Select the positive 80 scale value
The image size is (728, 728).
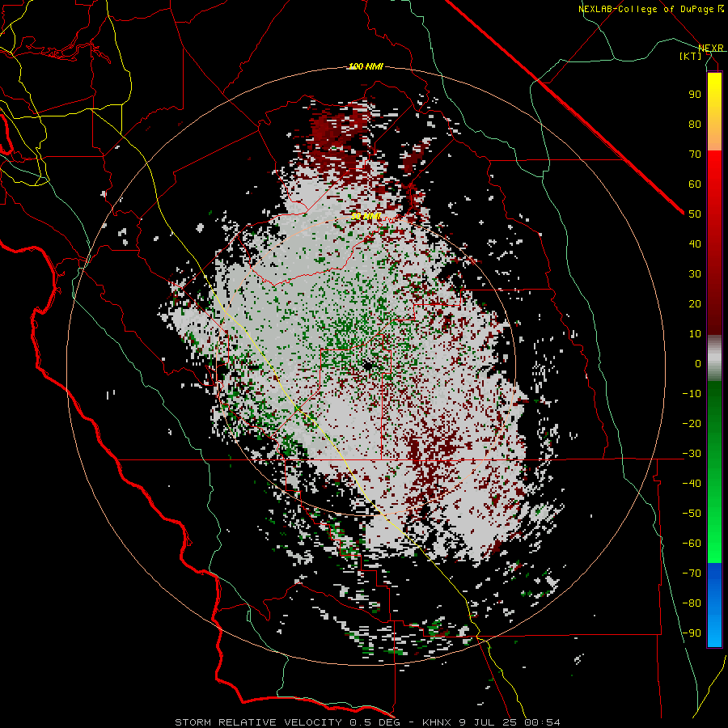[695, 125]
